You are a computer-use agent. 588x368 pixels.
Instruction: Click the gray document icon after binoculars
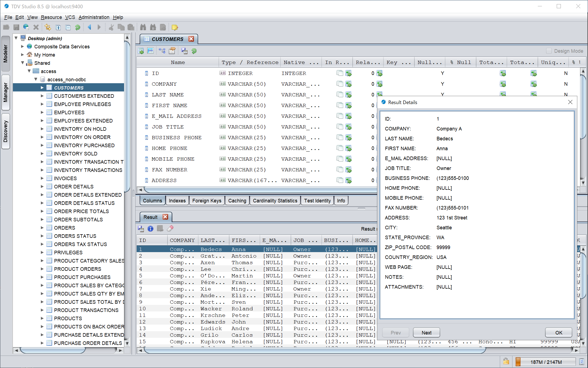[x=163, y=27]
